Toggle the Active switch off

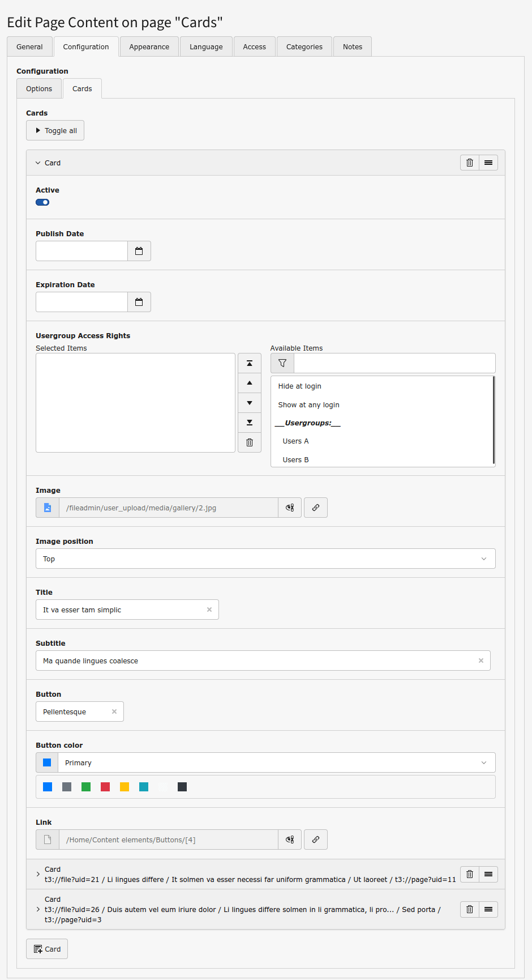pyautogui.click(x=42, y=202)
